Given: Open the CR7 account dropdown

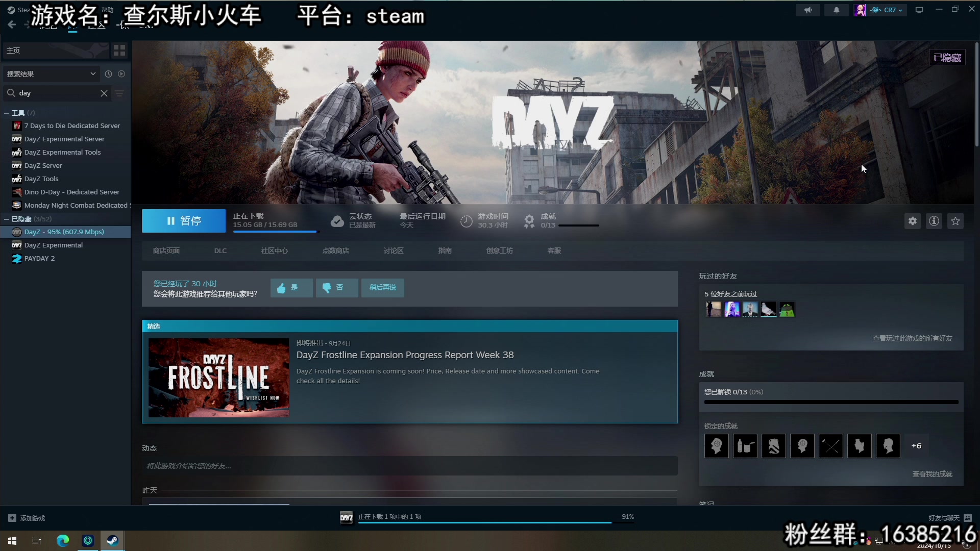Looking at the screenshot, I should coord(880,10).
